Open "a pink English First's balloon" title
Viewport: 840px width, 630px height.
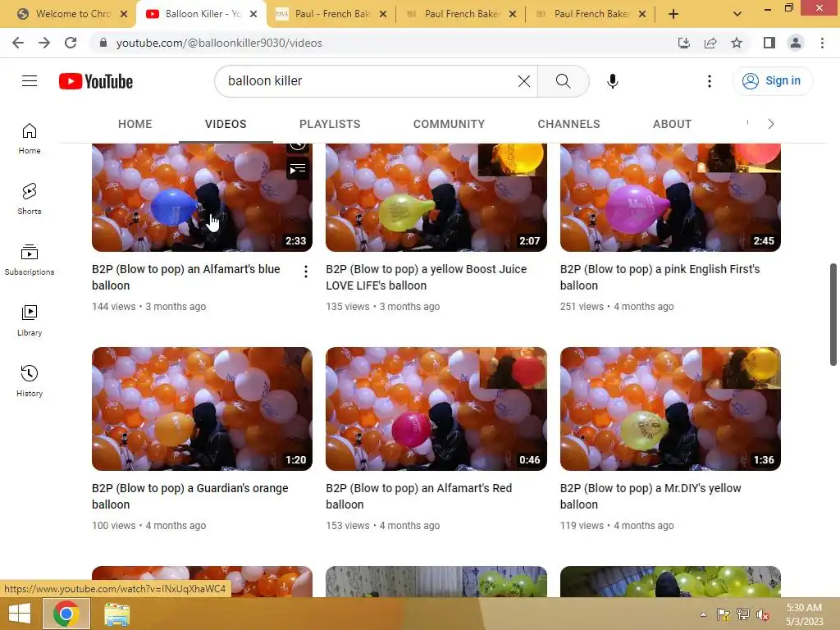click(660, 277)
